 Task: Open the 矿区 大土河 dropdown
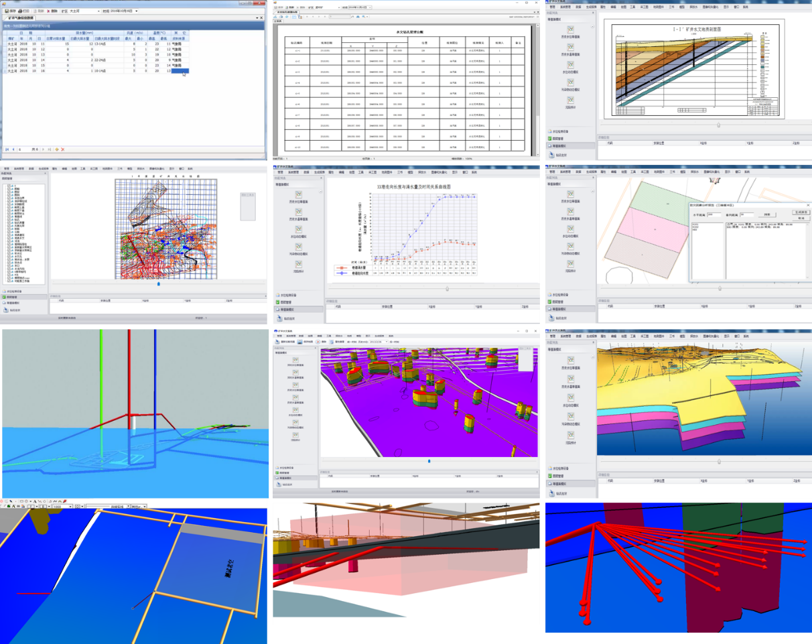(x=98, y=11)
